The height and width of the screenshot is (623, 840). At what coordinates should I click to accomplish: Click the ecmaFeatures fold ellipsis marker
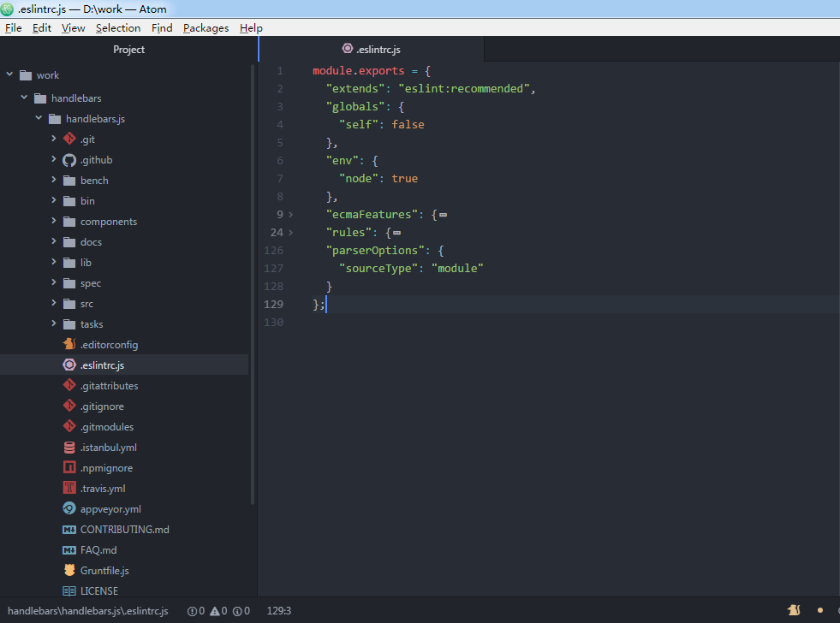click(443, 215)
